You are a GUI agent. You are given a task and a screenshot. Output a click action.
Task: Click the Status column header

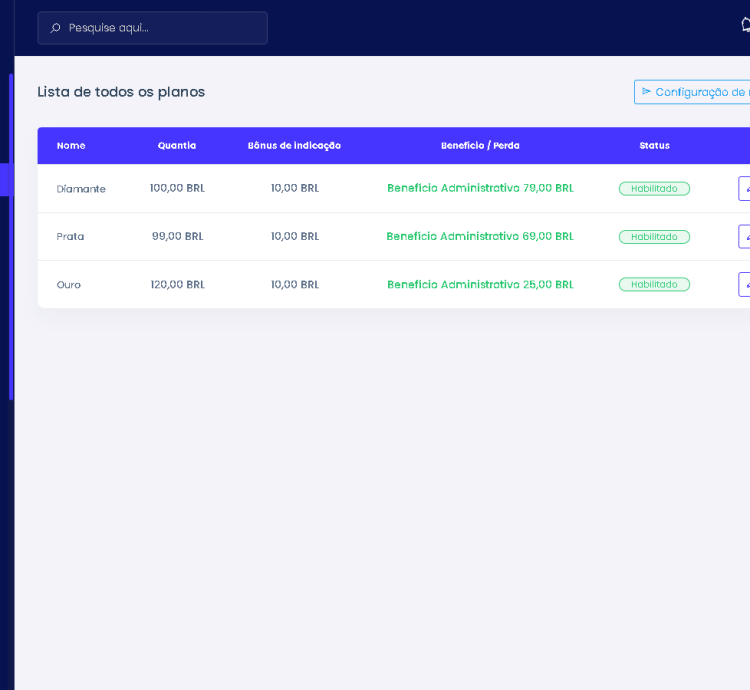point(654,146)
